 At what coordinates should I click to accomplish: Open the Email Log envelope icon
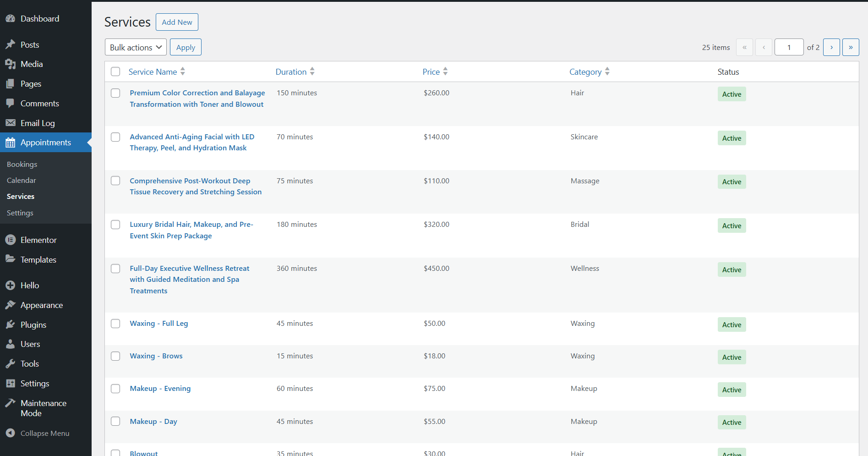click(11, 123)
